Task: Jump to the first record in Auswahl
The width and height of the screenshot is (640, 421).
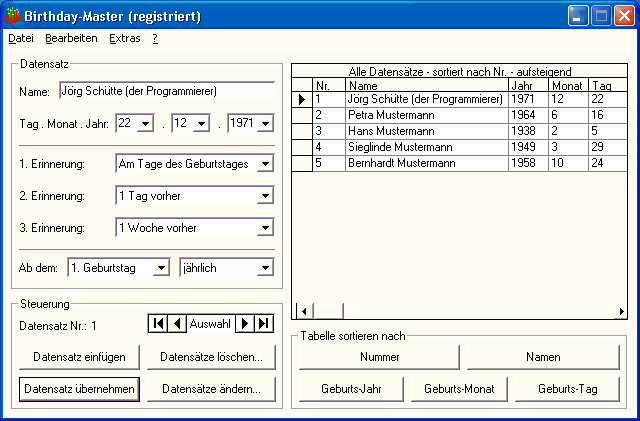Action: [157, 323]
